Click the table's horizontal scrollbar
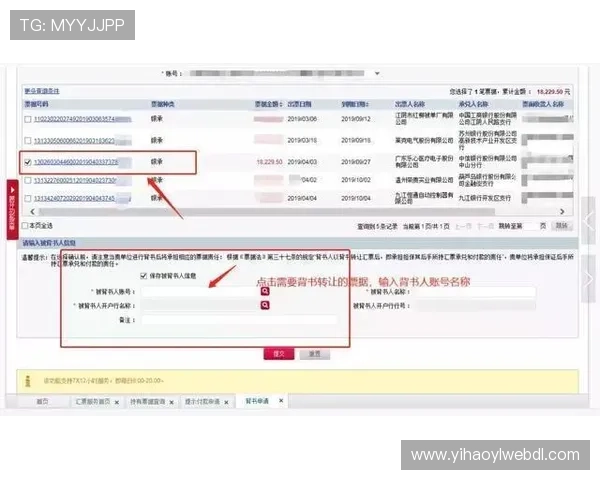Image resolution: width=600 pixels, height=480 pixels. tap(267, 211)
